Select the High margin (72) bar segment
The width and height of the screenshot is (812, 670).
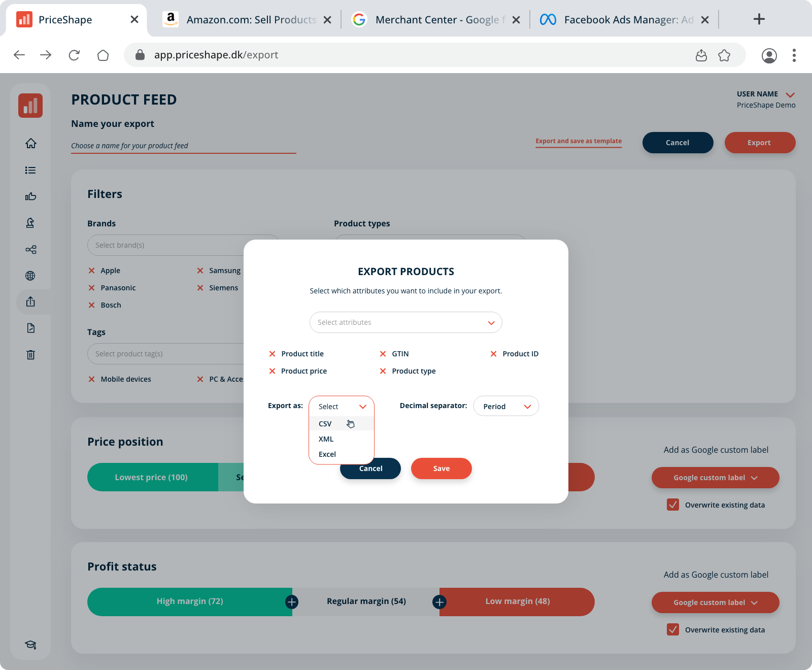pyautogui.click(x=190, y=601)
